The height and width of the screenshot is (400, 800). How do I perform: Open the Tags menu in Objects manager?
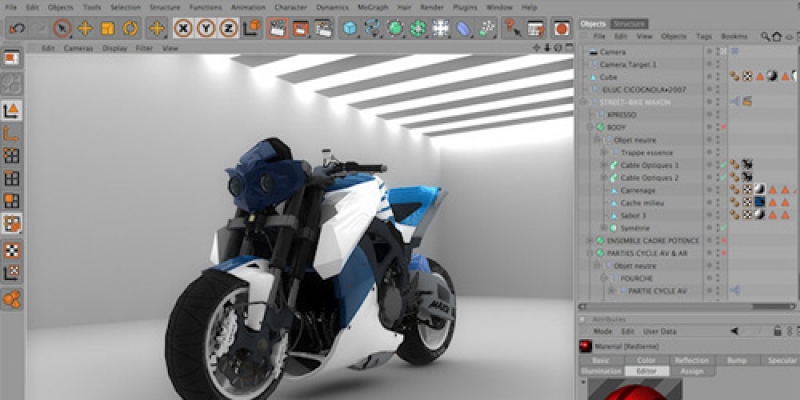click(x=704, y=37)
